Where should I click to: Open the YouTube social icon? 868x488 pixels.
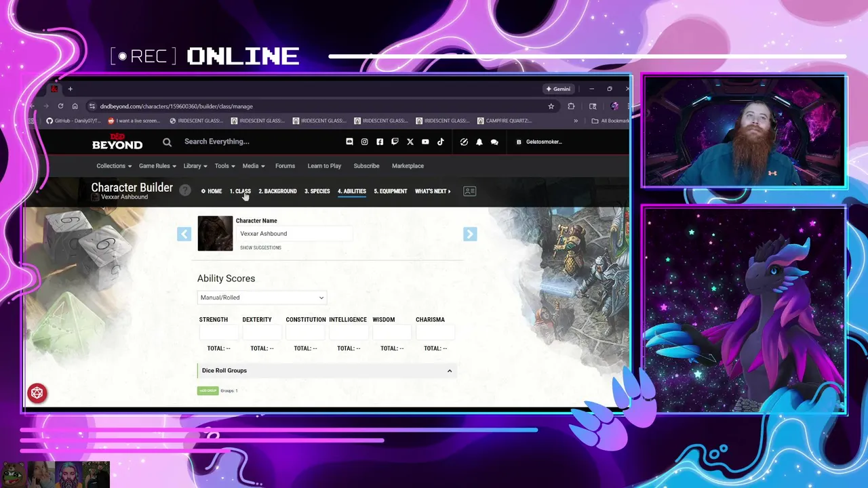(x=425, y=142)
